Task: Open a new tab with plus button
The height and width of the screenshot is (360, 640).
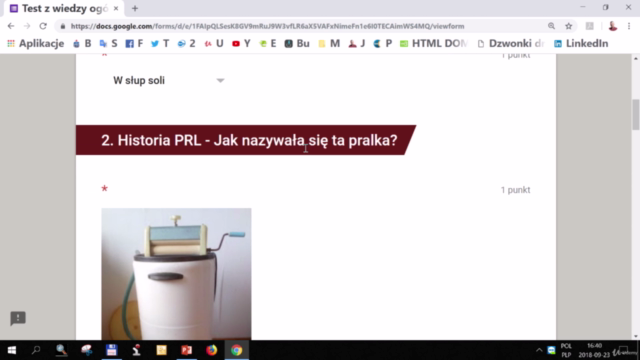Action: (135, 8)
